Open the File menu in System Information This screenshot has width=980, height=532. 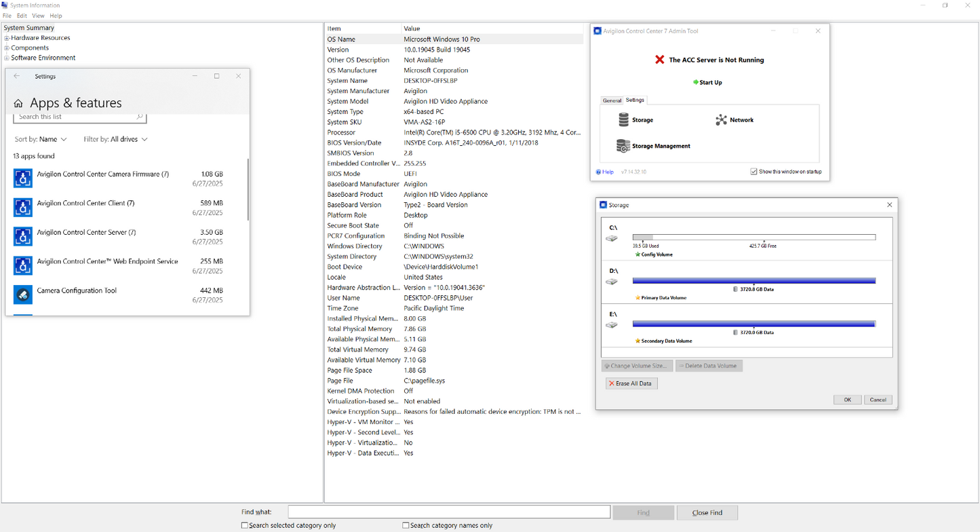[x=7, y=16]
